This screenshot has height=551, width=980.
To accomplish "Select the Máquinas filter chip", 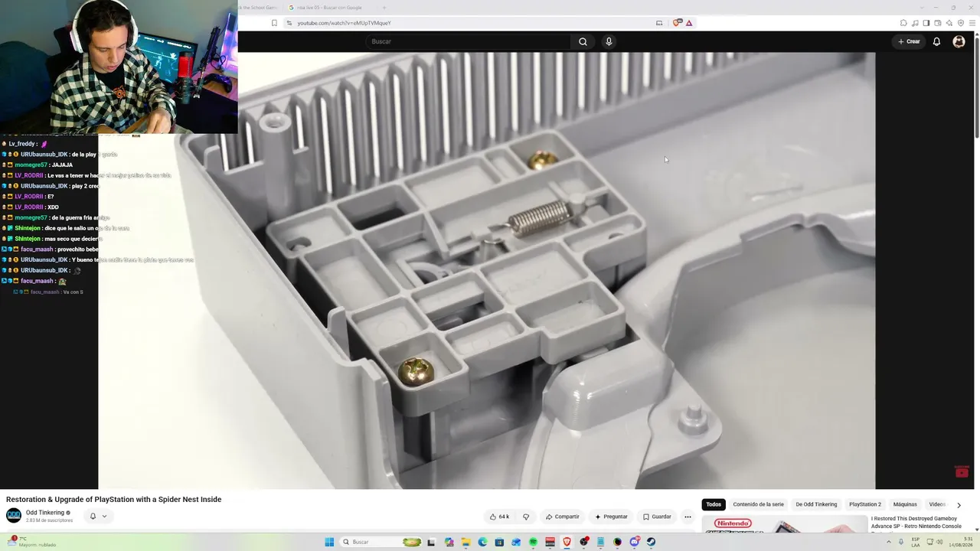I will click(905, 504).
